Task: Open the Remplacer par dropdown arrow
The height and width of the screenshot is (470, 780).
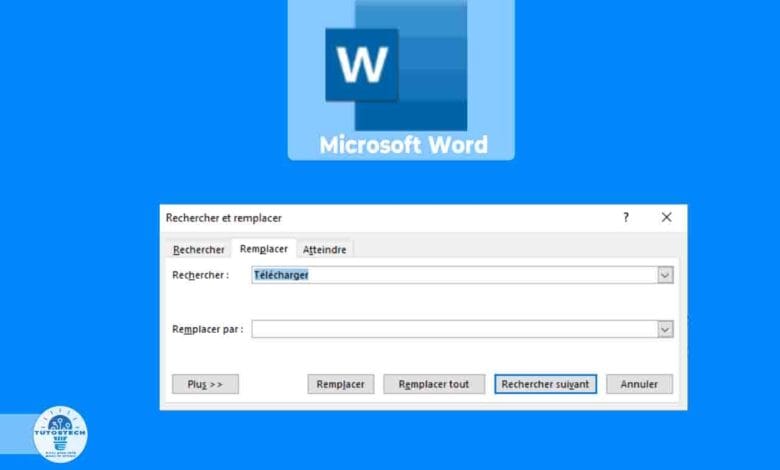Action: 665,329
